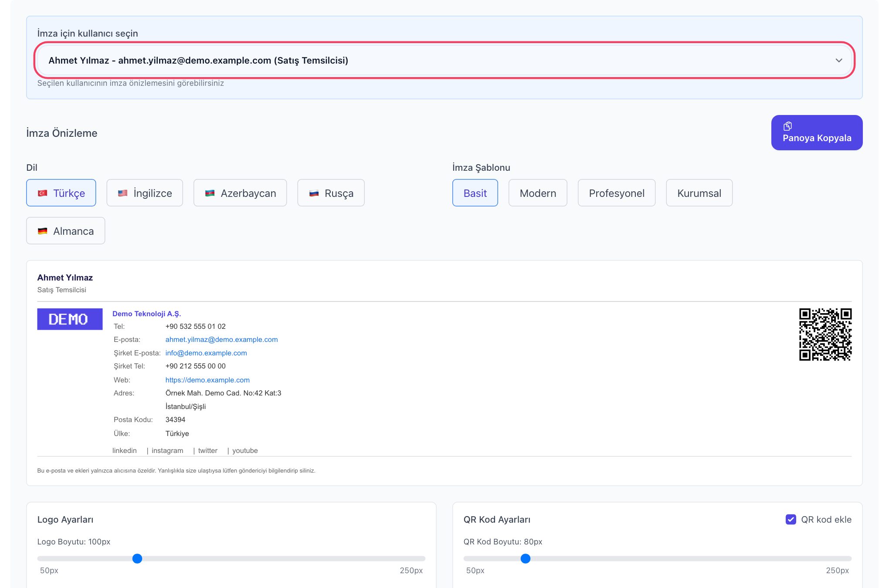Click the DEMO company logo
This screenshot has width=889, height=588.
click(70, 319)
